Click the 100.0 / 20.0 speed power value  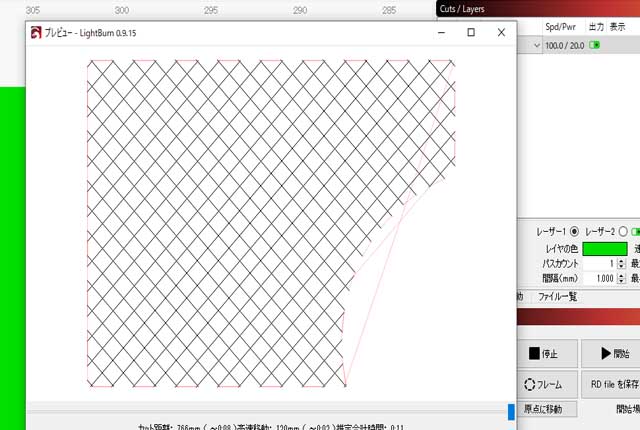pos(564,45)
